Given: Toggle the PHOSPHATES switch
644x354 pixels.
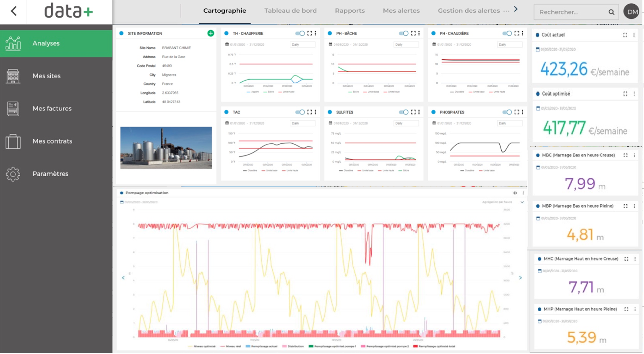Looking at the screenshot, I should (507, 112).
